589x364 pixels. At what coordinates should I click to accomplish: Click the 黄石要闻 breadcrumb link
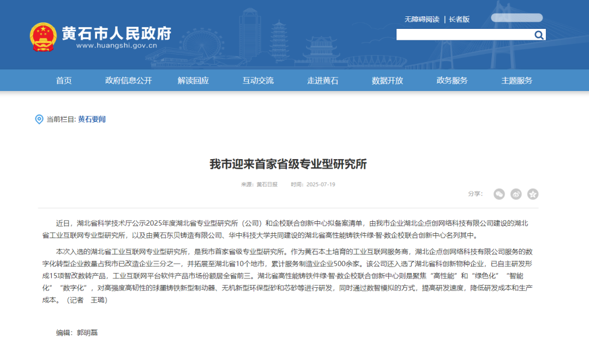tap(92, 119)
